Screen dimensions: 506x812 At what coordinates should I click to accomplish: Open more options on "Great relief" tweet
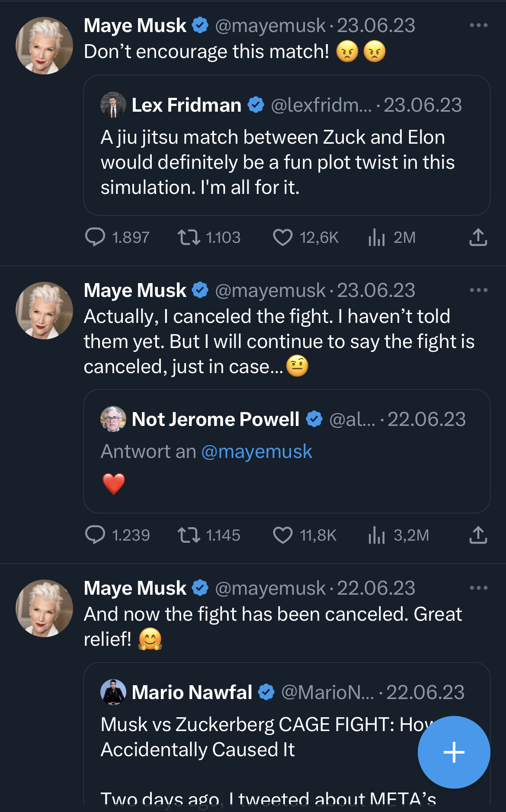(478, 588)
